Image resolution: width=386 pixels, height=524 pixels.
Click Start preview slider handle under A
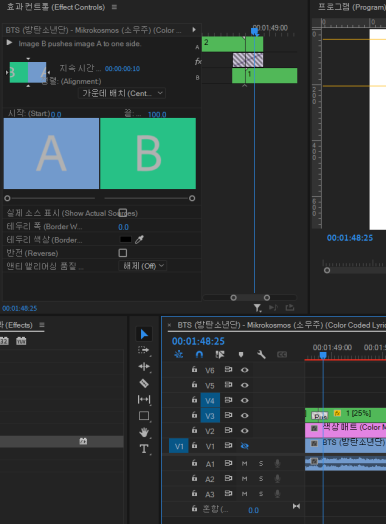point(7,198)
